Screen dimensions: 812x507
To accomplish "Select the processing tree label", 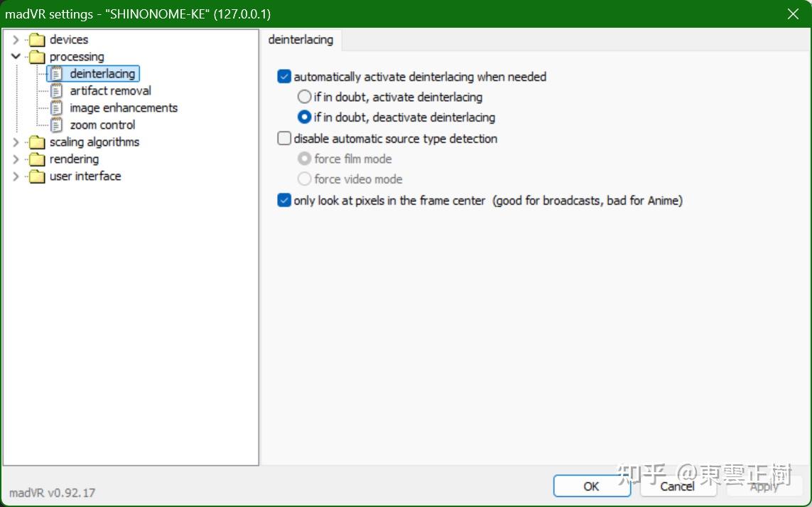I will click(77, 56).
